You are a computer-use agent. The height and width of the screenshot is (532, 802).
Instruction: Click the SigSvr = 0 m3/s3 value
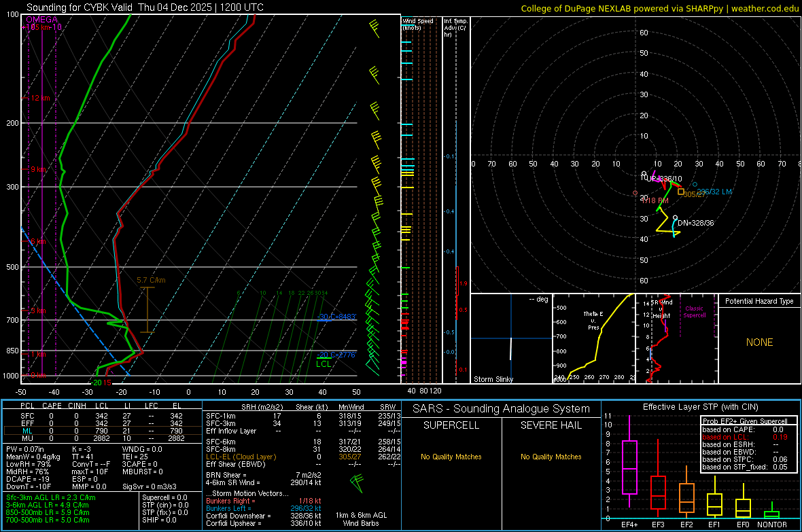150,486
